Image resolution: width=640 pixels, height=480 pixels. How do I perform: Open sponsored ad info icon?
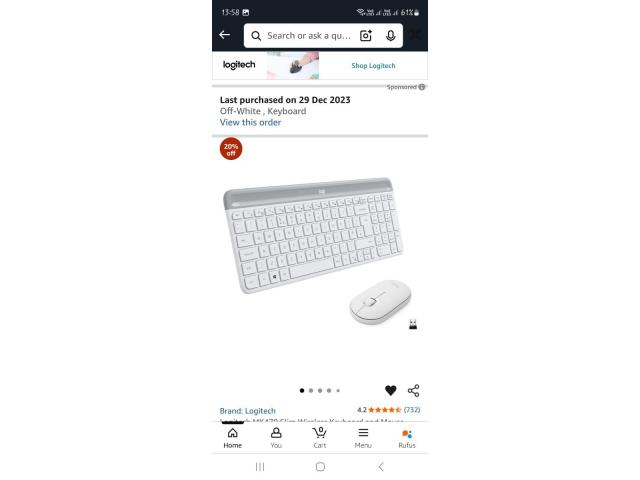(x=422, y=87)
